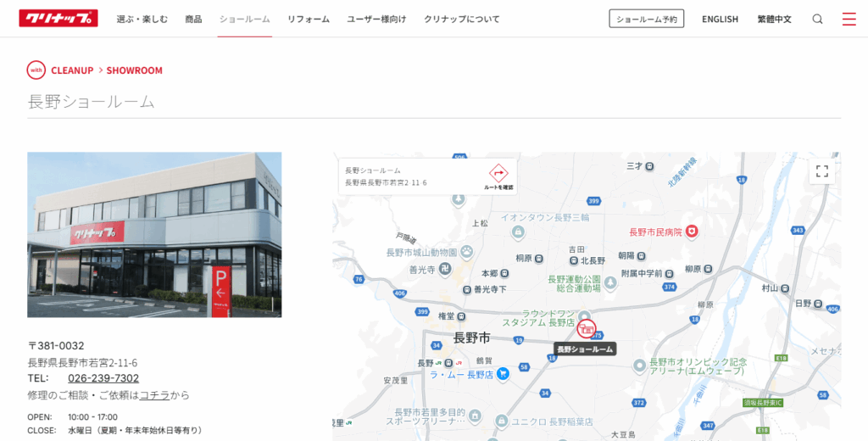Click the イオンタウン長野三輪 marker icon
The height and width of the screenshot is (441, 868).
[x=518, y=232]
